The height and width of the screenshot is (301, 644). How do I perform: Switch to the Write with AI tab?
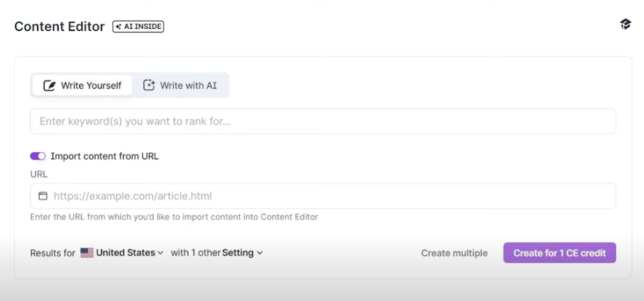tap(180, 86)
